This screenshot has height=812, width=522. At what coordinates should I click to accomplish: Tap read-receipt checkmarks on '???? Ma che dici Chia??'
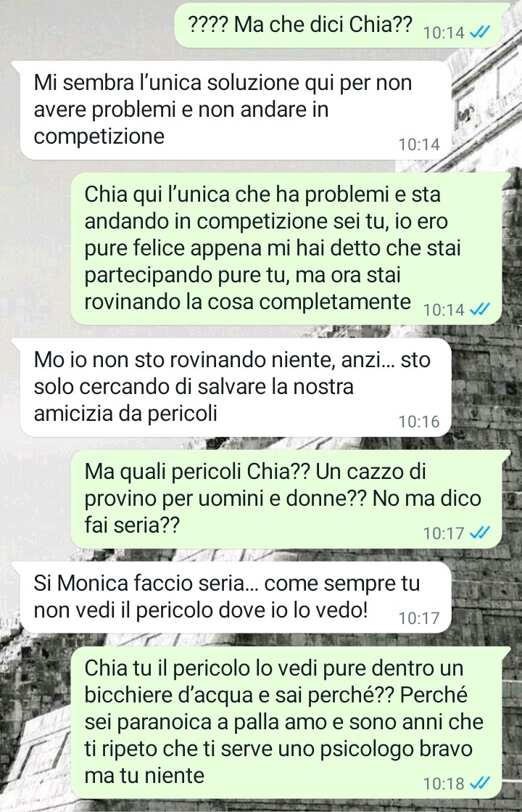pos(479,33)
